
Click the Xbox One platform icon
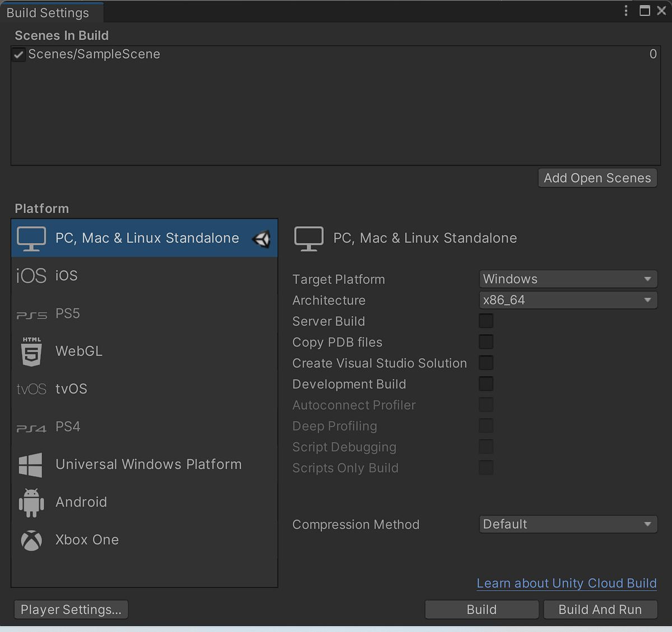[31, 540]
